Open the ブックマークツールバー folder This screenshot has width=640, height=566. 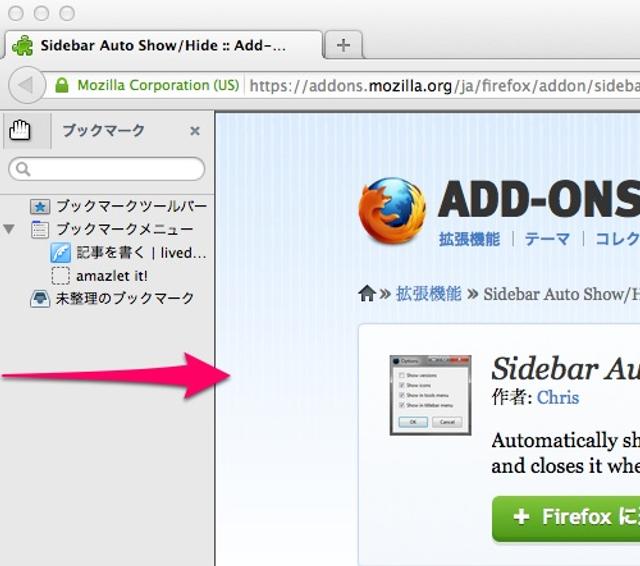click(x=119, y=206)
